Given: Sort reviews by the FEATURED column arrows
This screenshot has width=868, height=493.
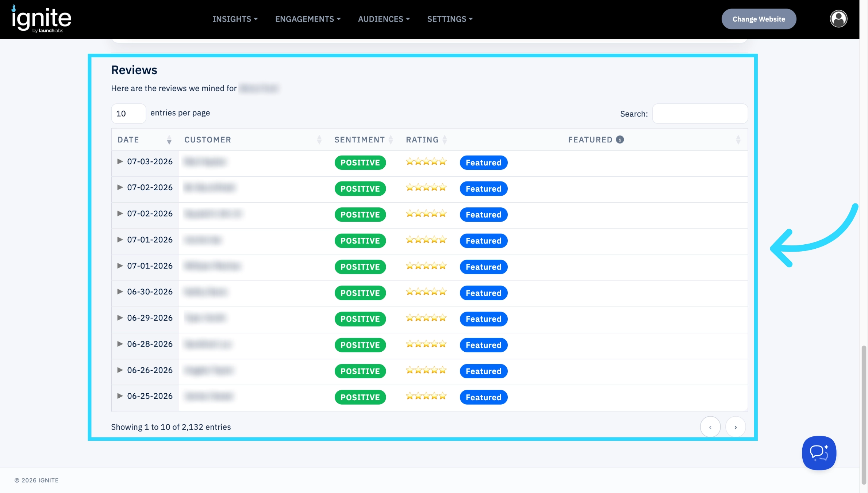Looking at the screenshot, I should (x=738, y=140).
